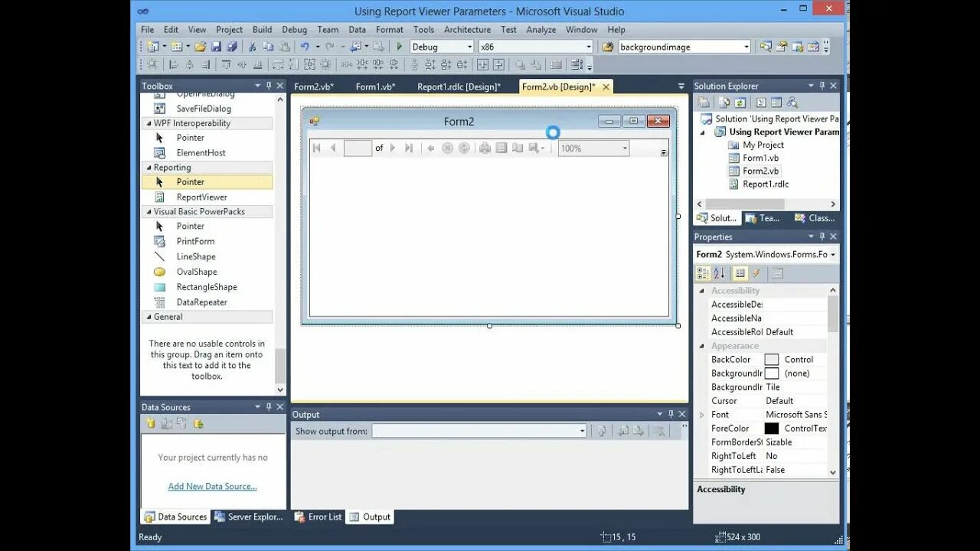Click the Align to Grid layout icon
Viewport: 980px width, 551px height.
point(152,65)
